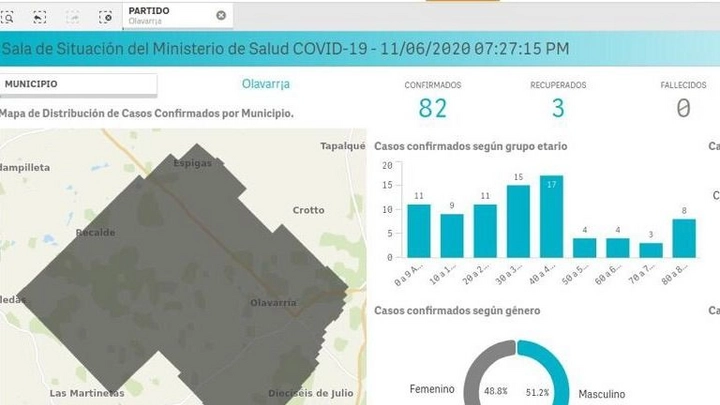Image resolution: width=720 pixels, height=405 pixels.
Task: Select the 80 a 89 bar with 8
Action: click(684, 238)
